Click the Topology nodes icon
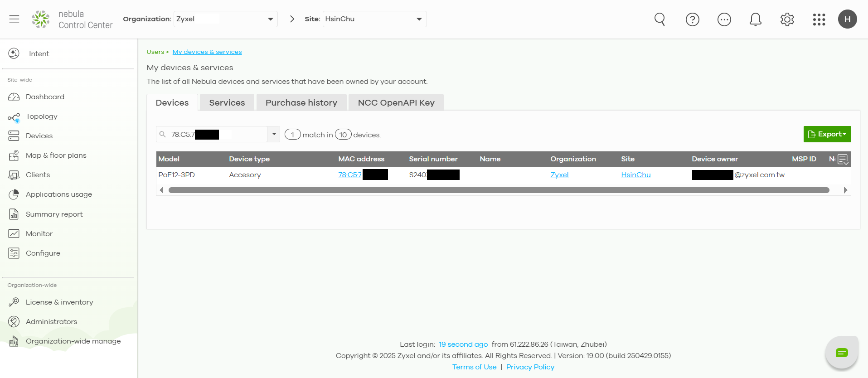This screenshot has height=378, width=868. pyautogui.click(x=14, y=118)
